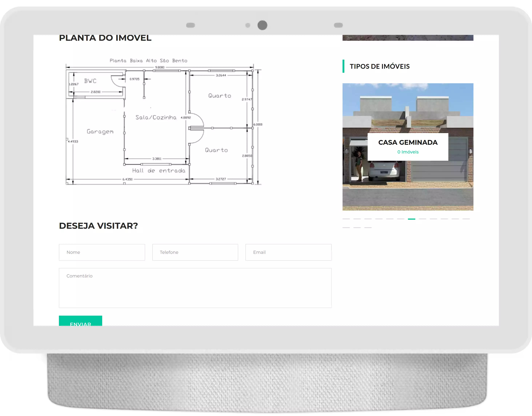Open the Casa Geminada property type title
532x416 pixels.
click(408, 143)
